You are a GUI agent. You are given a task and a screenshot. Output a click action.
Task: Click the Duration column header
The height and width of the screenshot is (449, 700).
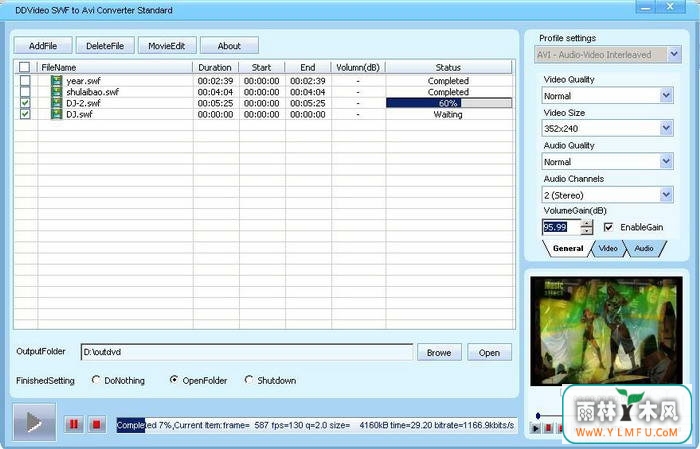[x=216, y=67]
